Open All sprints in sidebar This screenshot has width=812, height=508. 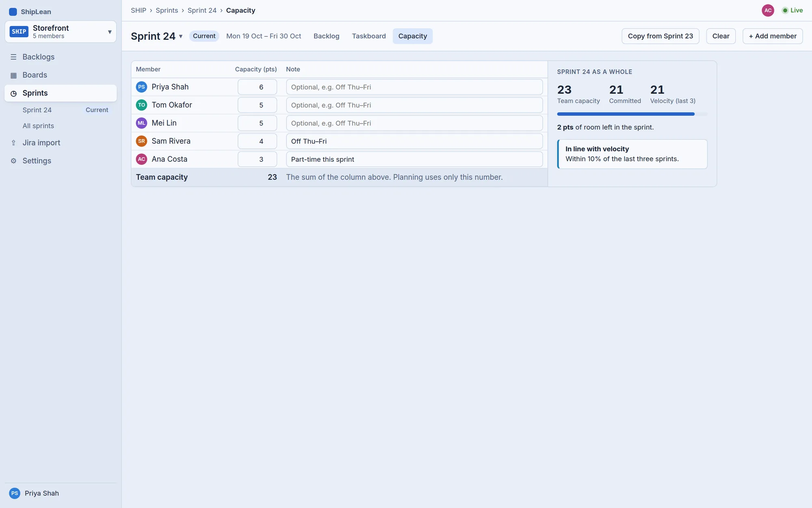pyautogui.click(x=38, y=126)
